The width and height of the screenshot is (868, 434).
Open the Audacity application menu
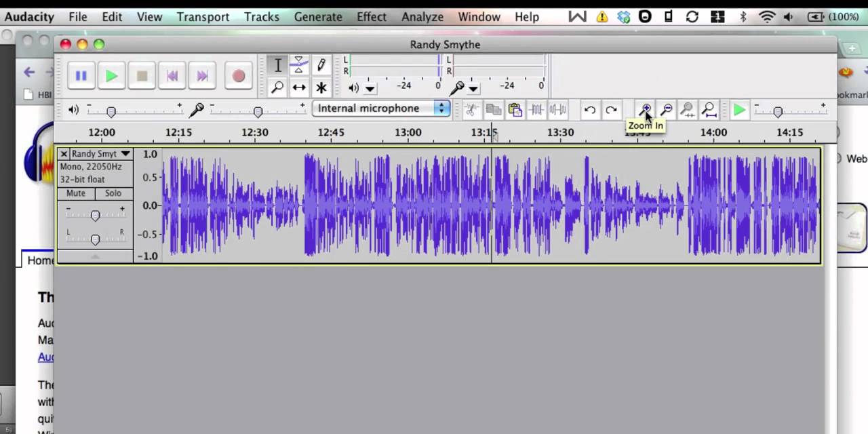(x=29, y=17)
